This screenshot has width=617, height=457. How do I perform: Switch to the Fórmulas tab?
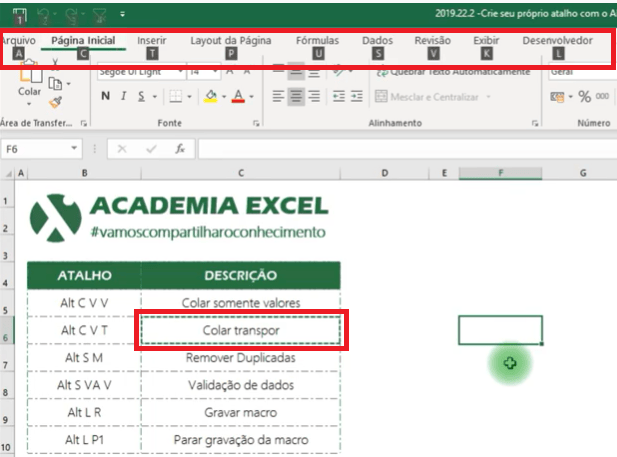(x=317, y=41)
